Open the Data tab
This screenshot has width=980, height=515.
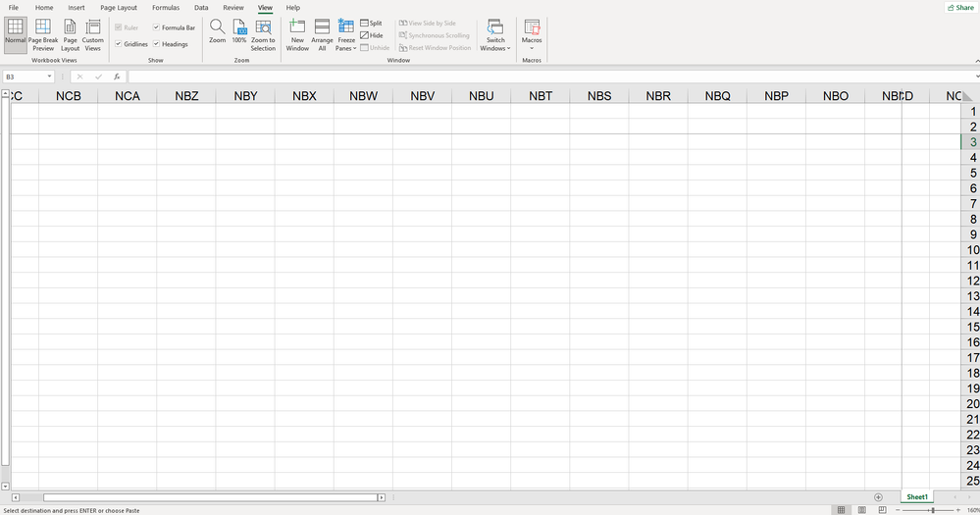click(x=201, y=8)
